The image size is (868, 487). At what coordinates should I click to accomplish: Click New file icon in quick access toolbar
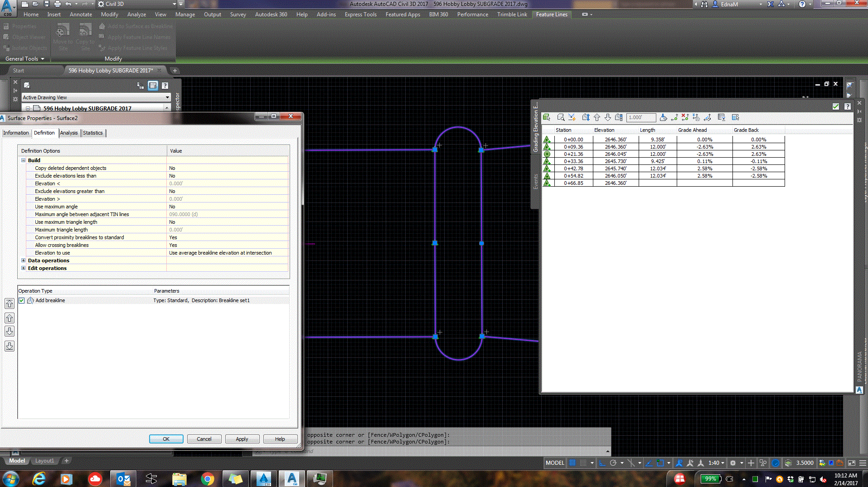[25, 4]
